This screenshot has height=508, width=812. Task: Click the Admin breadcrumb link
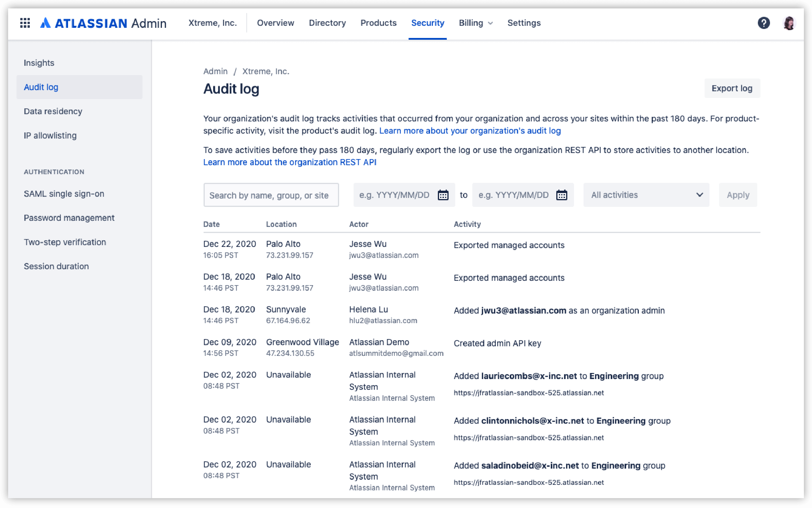(215, 71)
